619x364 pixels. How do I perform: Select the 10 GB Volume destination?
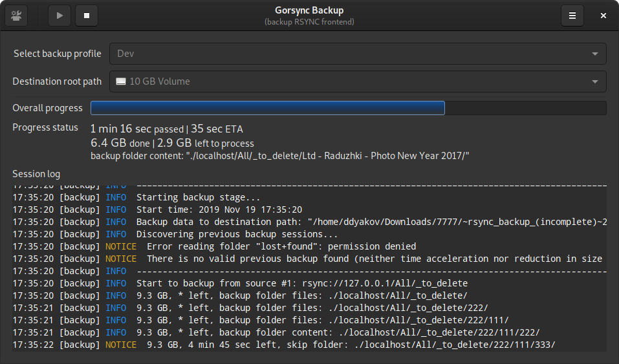358,81
